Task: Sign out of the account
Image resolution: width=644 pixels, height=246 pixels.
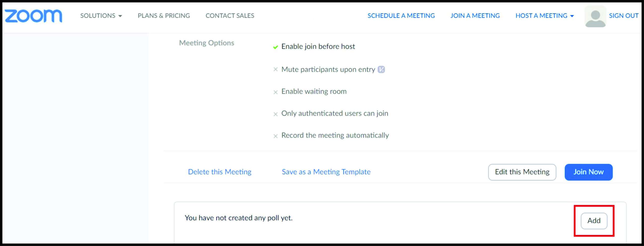Action: 623,16
